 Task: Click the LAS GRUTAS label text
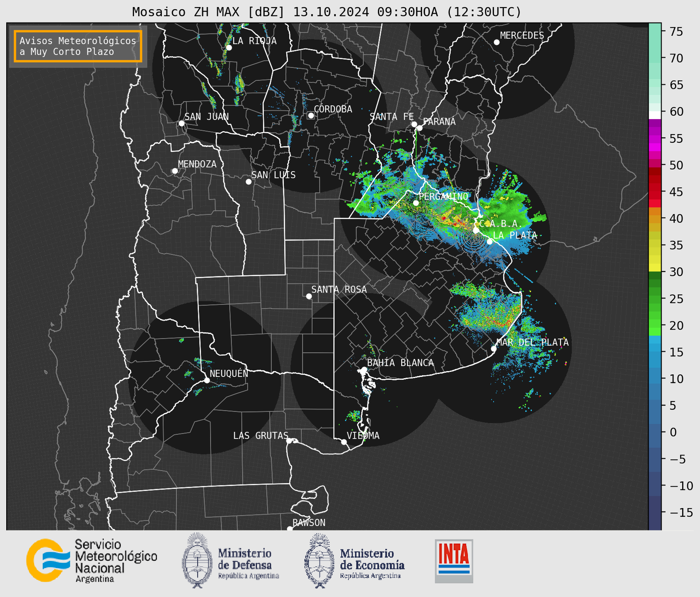point(261,436)
